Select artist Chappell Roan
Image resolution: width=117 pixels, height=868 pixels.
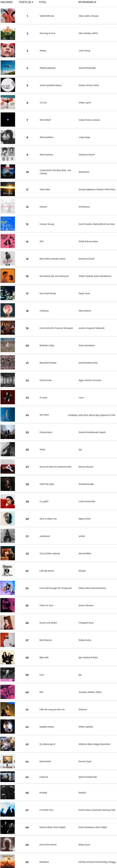pos(86,623)
